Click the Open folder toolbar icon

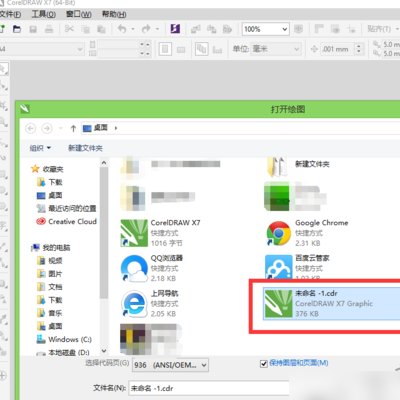coord(17,29)
